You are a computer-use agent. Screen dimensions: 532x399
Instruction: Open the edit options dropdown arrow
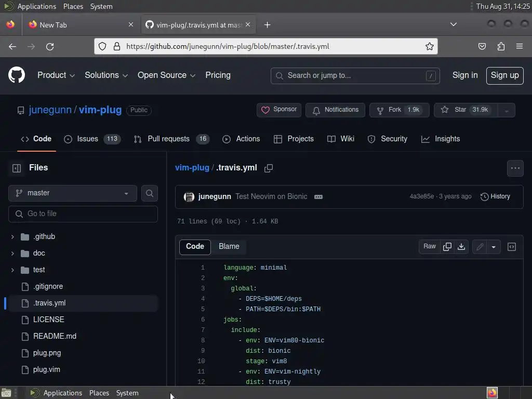click(x=494, y=247)
